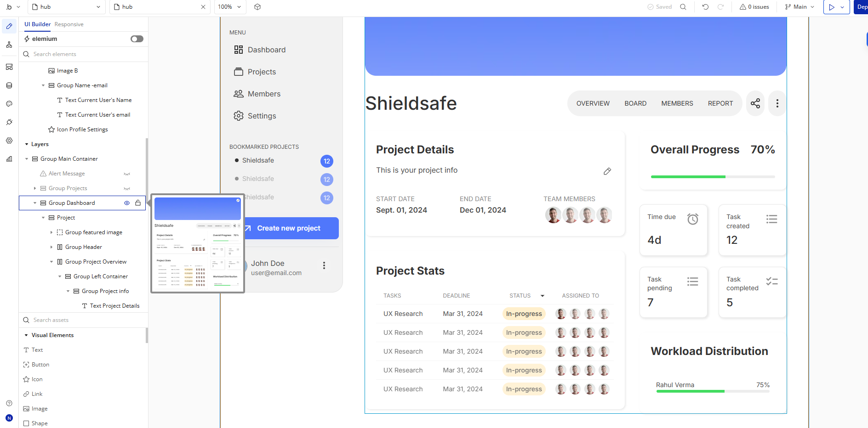Image resolution: width=868 pixels, height=428 pixels.
Task: Click the 0 issues button
Action: [754, 7]
